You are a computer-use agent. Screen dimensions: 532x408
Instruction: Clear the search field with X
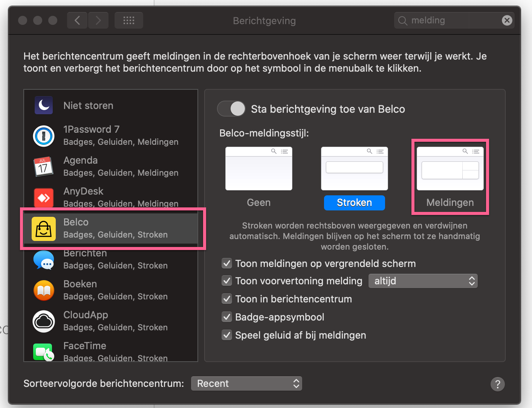507,20
